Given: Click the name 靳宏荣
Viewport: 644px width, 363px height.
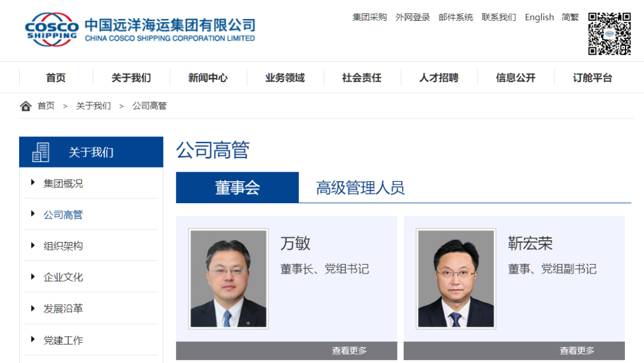Looking at the screenshot, I should coord(530,244).
